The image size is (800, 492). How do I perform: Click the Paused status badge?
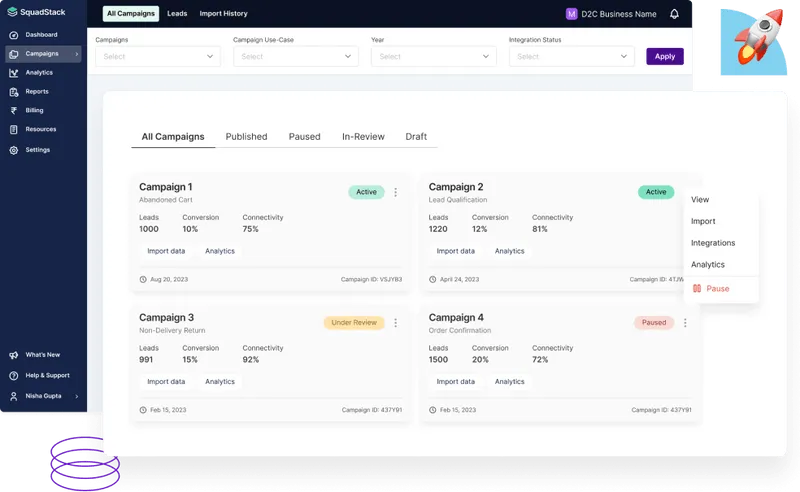654,323
